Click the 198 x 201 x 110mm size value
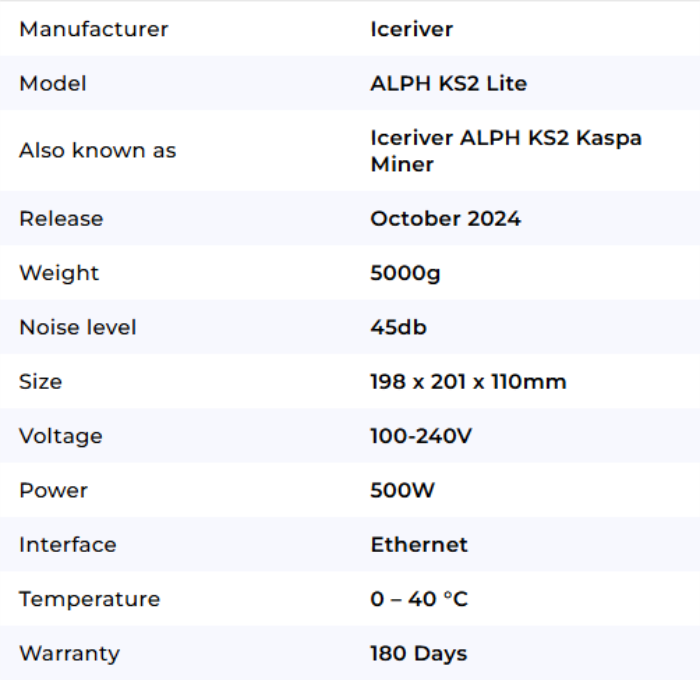Viewport: 700px width, 680px height. [x=468, y=382]
